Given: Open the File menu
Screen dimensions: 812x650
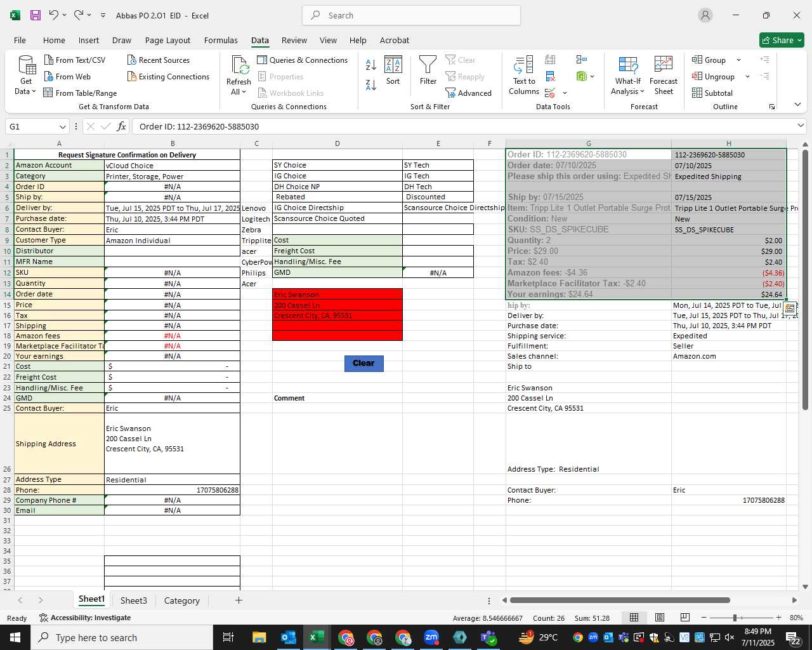Looking at the screenshot, I should pos(20,40).
